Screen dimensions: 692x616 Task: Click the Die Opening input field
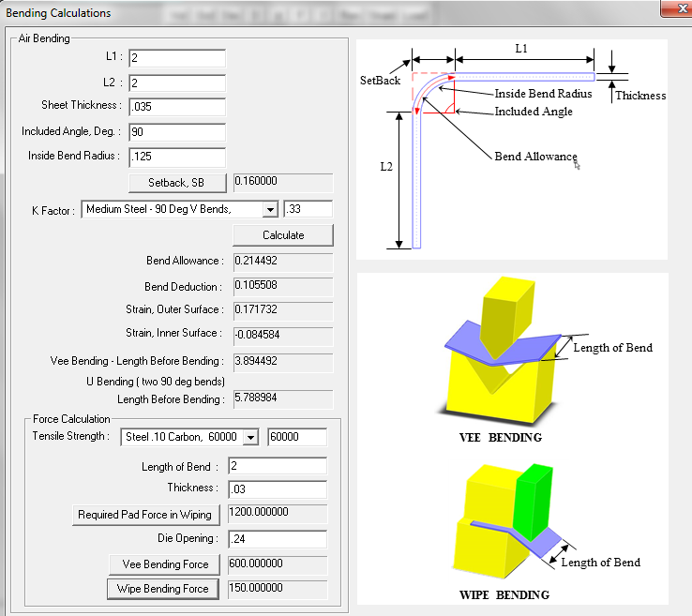coord(275,539)
